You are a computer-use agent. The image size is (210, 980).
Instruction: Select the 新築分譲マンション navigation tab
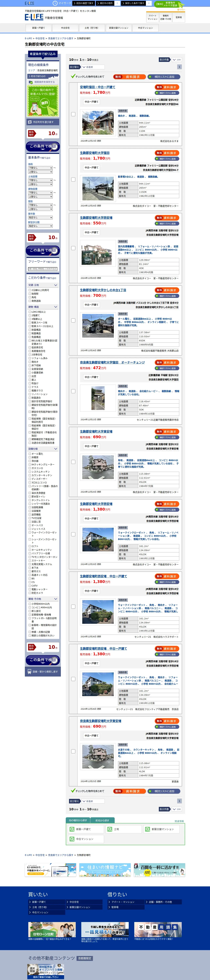(119, 28)
